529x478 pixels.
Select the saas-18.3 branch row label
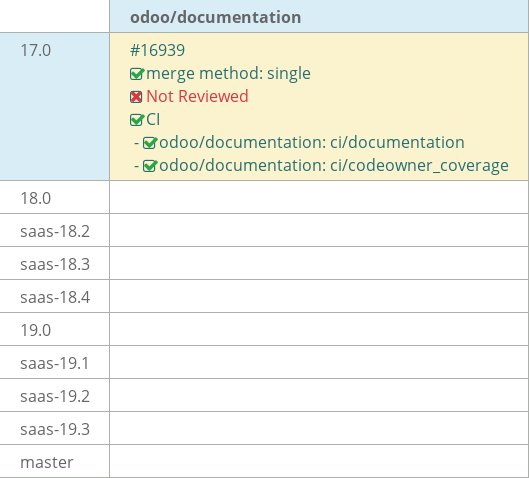click(55, 264)
